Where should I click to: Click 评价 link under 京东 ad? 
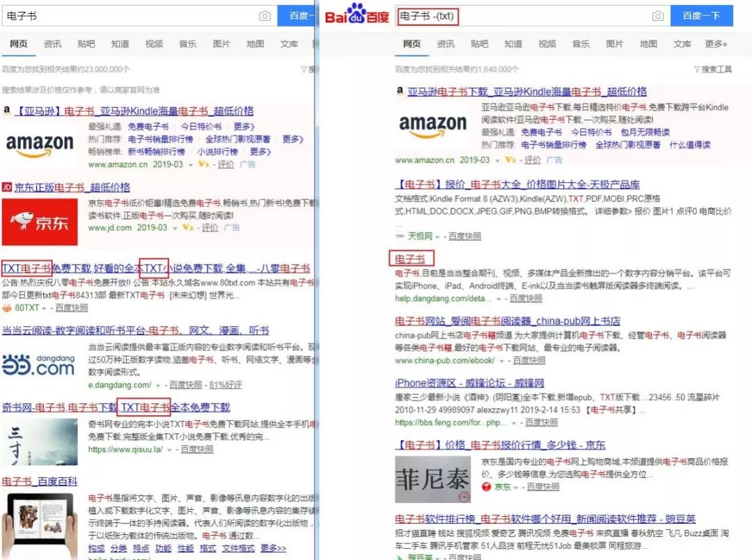pyautogui.click(x=210, y=228)
